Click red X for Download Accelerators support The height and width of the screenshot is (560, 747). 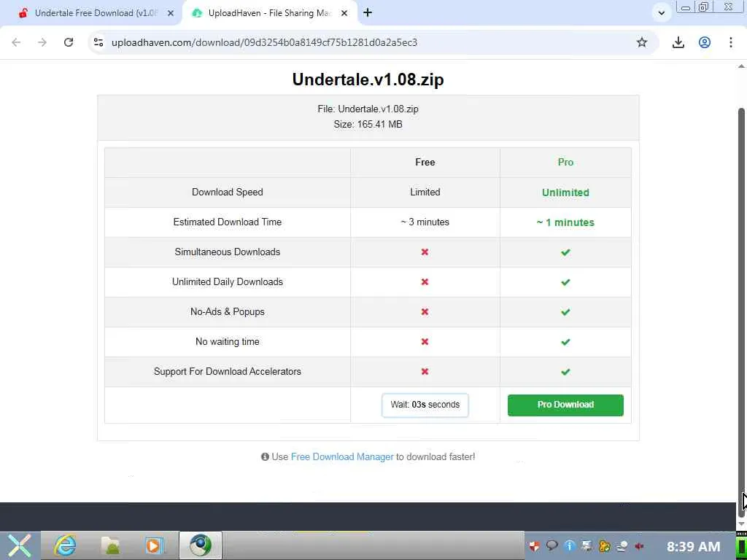(x=425, y=371)
